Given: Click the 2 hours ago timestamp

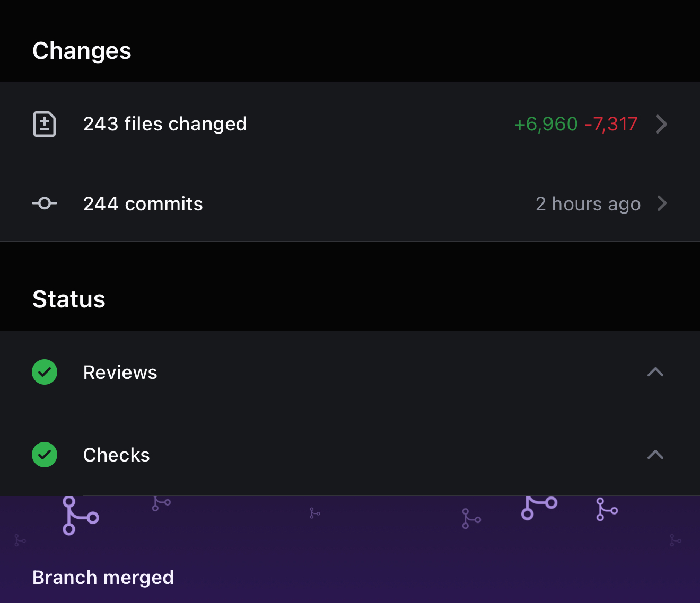Looking at the screenshot, I should (x=588, y=204).
